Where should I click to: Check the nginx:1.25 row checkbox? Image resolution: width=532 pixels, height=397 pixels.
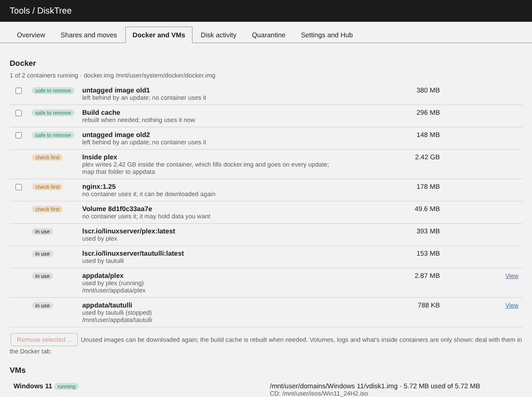(19, 187)
